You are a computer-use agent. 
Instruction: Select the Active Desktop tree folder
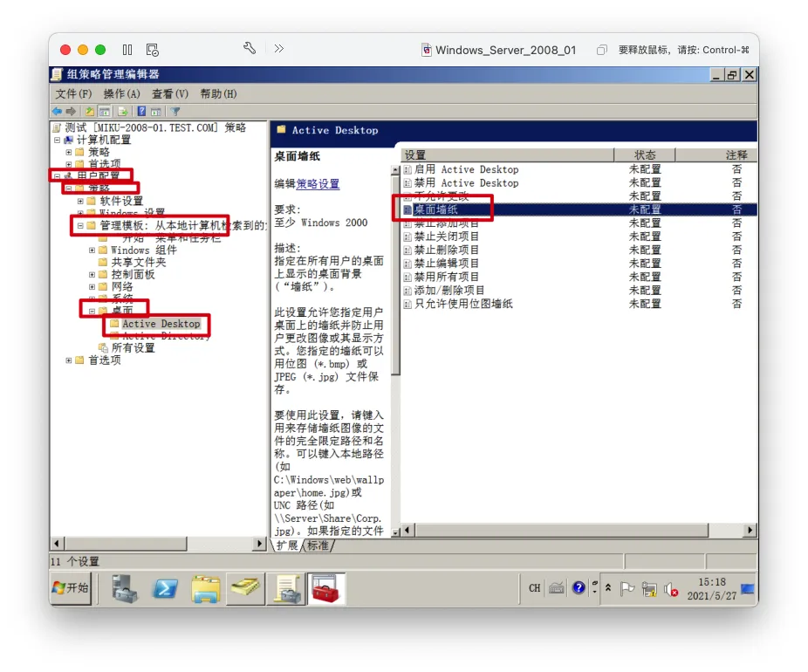tap(161, 324)
